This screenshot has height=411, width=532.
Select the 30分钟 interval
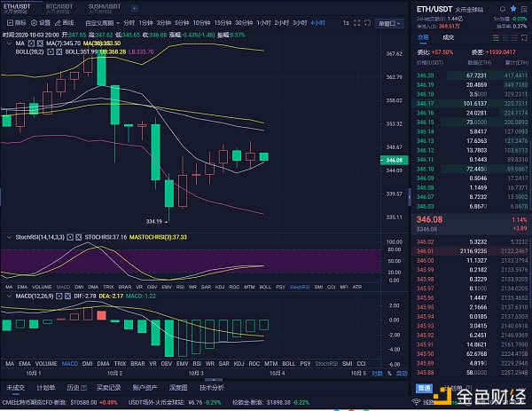[x=244, y=23]
